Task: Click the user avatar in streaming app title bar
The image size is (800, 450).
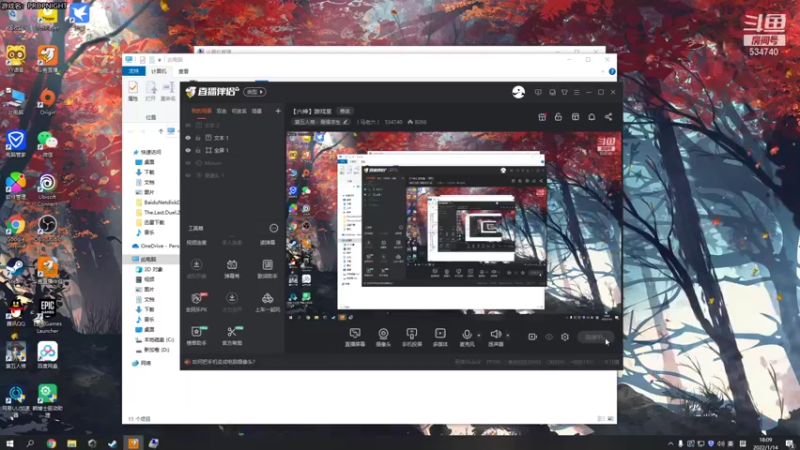Action: (x=518, y=92)
